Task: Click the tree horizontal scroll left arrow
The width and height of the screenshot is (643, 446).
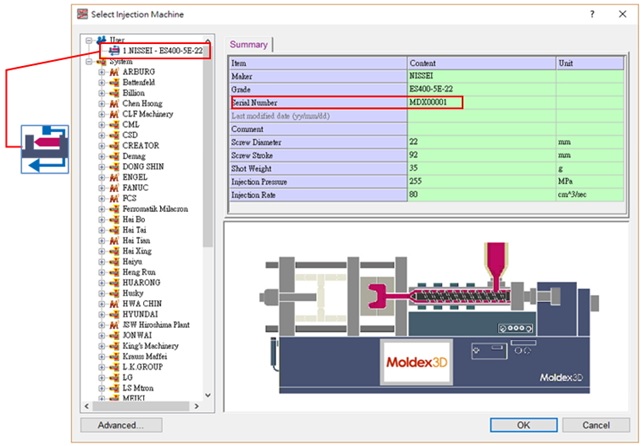Action: tap(87, 406)
